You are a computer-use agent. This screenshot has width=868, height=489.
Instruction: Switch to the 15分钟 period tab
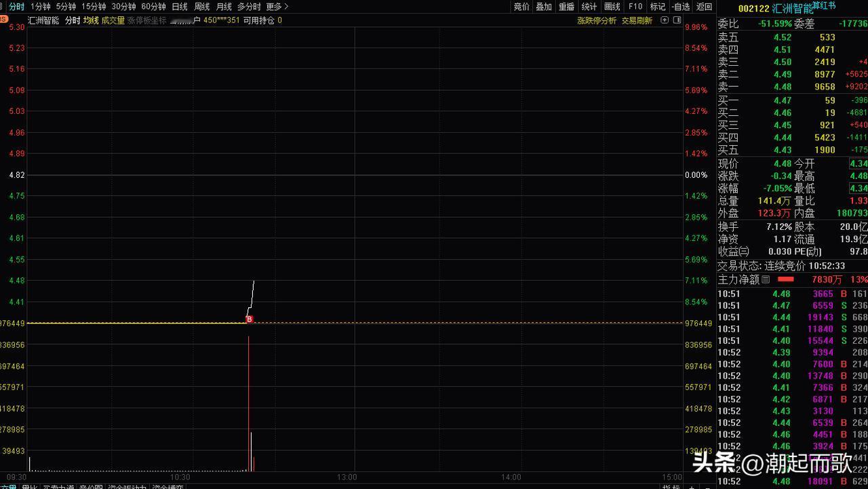click(94, 7)
